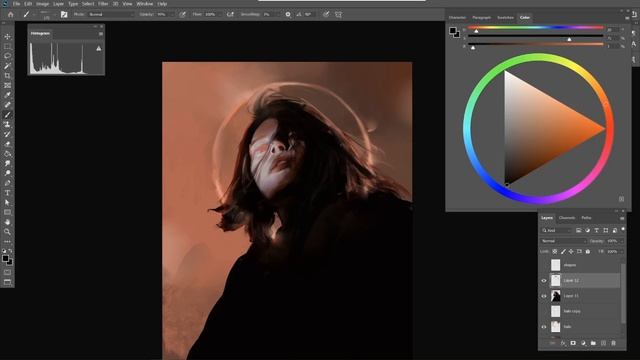Open the Window menu
The height and width of the screenshot is (360, 640).
click(x=144, y=4)
